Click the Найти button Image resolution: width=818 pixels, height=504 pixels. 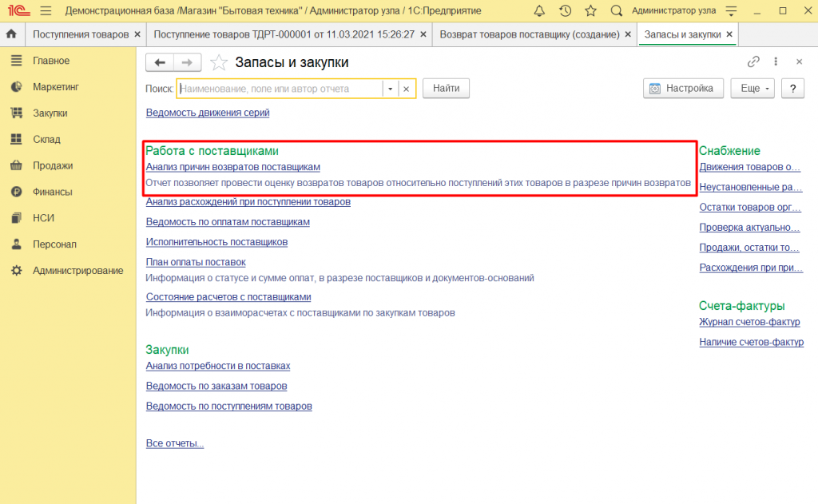coord(446,89)
